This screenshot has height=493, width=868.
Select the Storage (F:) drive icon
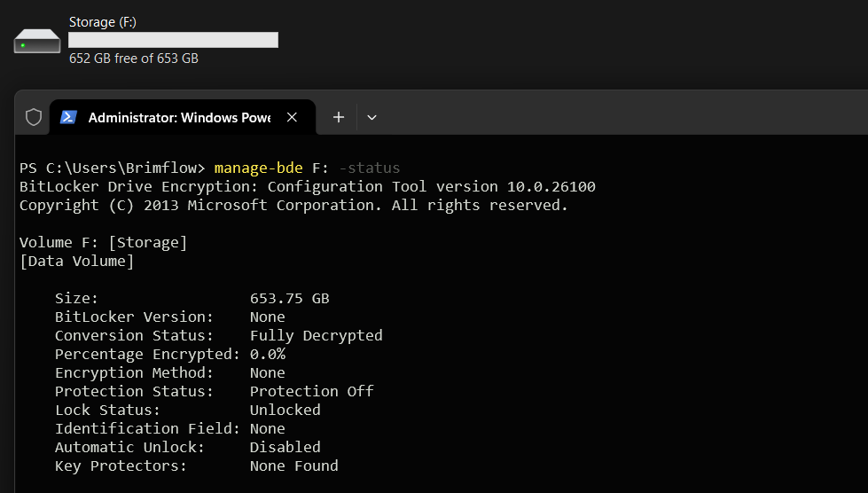click(37, 41)
